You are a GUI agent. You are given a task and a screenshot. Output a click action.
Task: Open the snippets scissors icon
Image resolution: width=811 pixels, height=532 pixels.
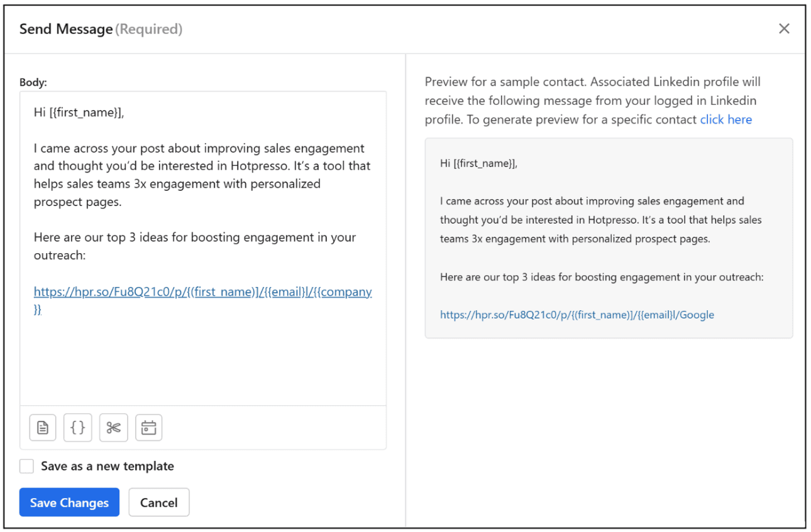113,428
